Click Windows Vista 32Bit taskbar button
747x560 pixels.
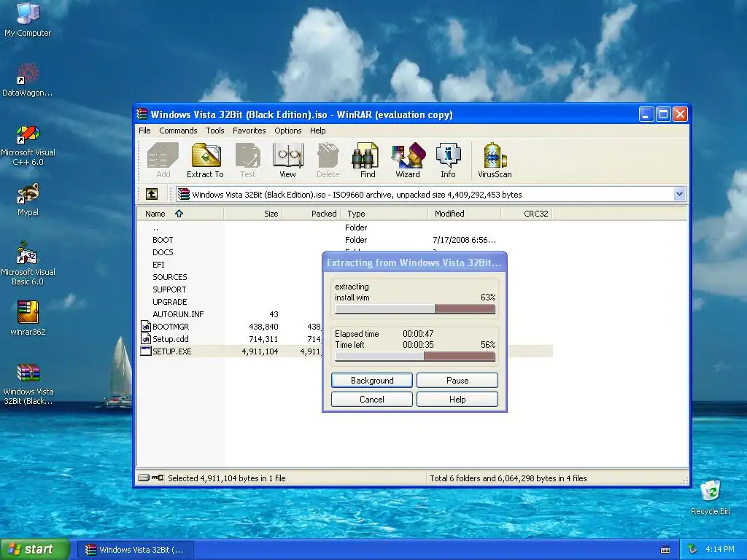[135, 550]
